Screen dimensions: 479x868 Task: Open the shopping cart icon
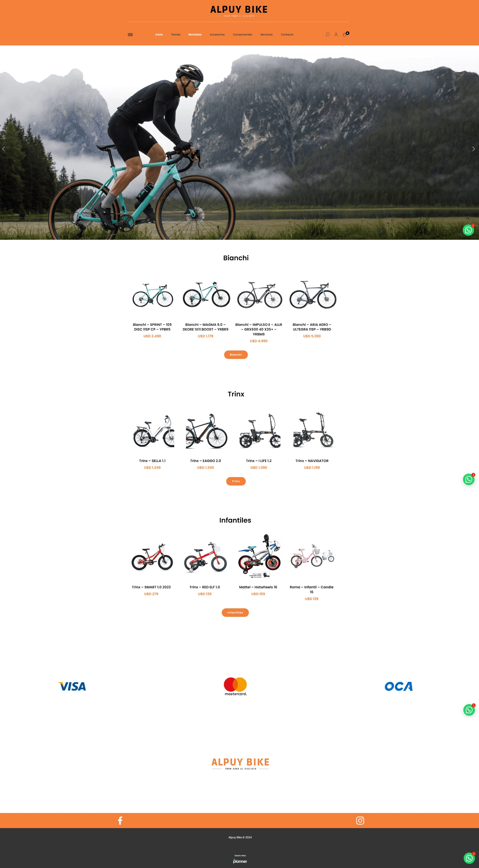(345, 34)
